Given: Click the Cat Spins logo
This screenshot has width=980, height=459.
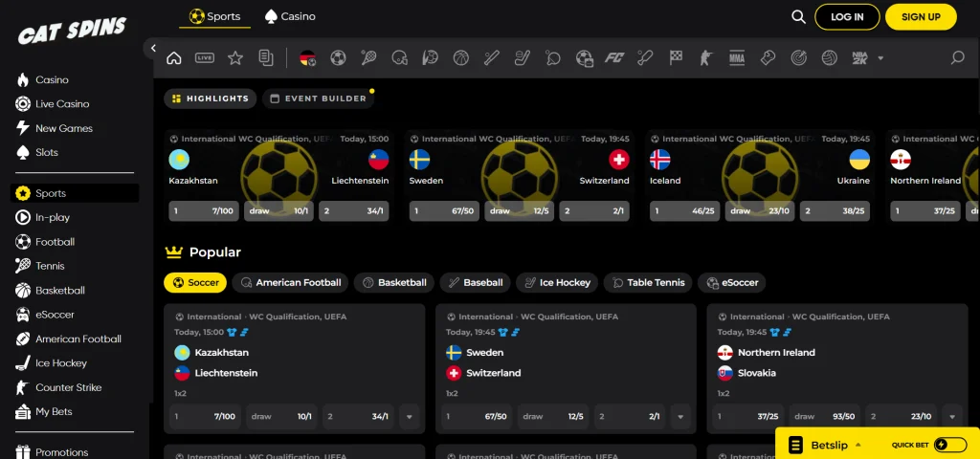Looking at the screenshot, I should point(72,31).
